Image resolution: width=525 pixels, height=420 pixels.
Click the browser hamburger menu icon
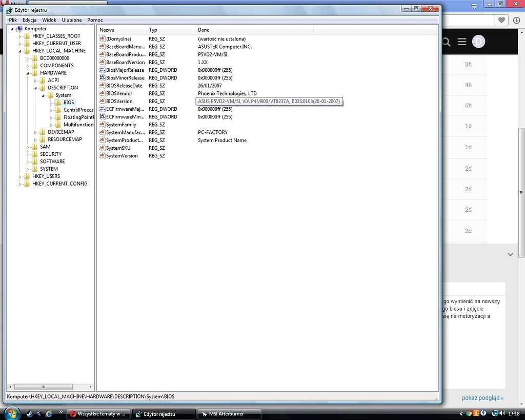(x=462, y=42)
